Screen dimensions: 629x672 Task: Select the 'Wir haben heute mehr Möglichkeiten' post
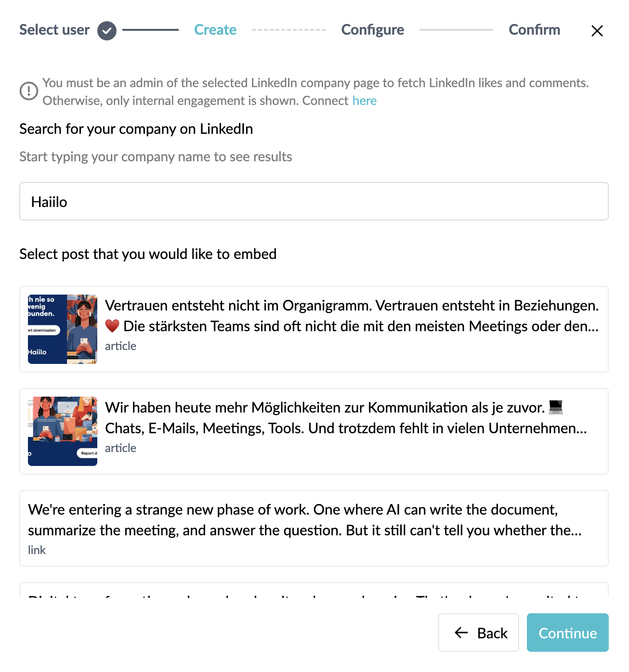pos(314,431)
